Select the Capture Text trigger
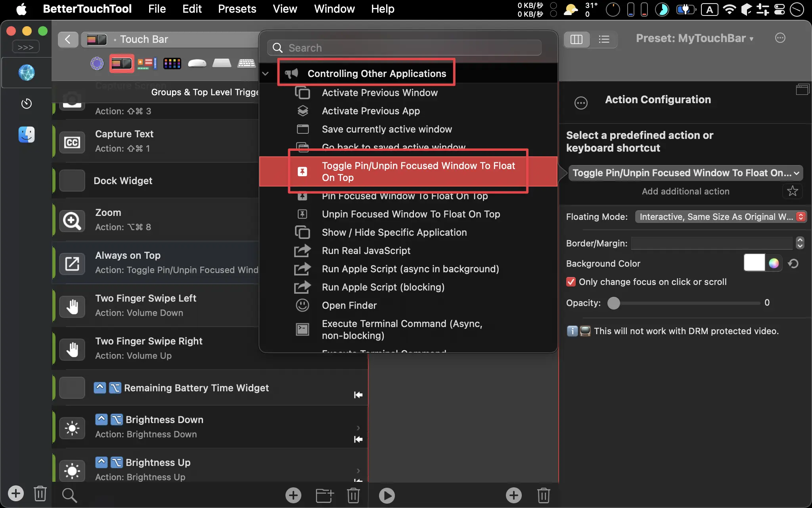The height and width of the screenshot is (508, 812). 155,141
